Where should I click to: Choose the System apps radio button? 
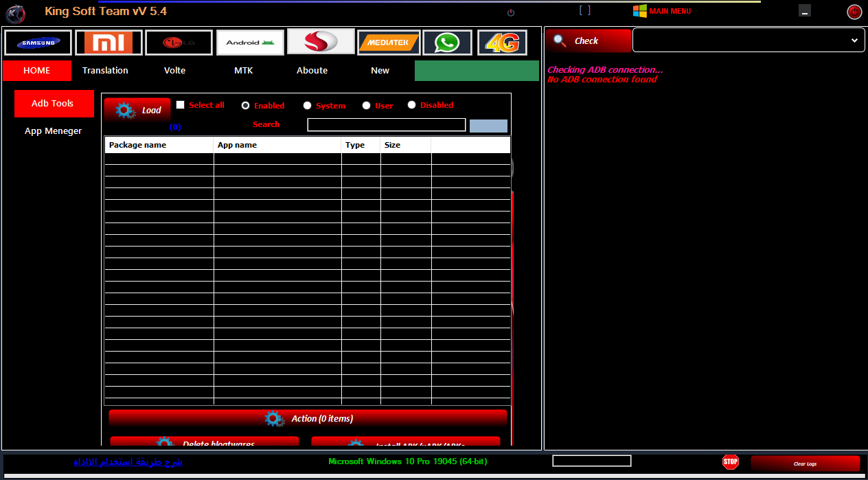click(308, 105)
